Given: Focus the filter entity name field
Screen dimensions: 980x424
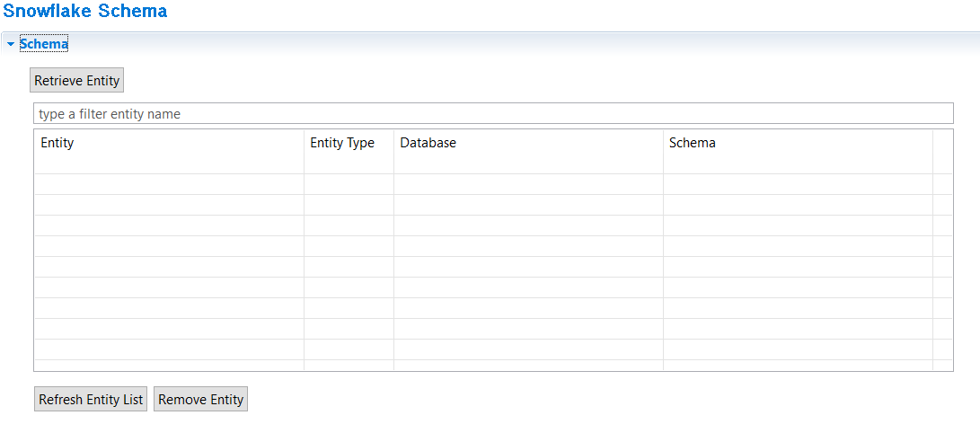Looking at the screenshot, I should point(493,114).
